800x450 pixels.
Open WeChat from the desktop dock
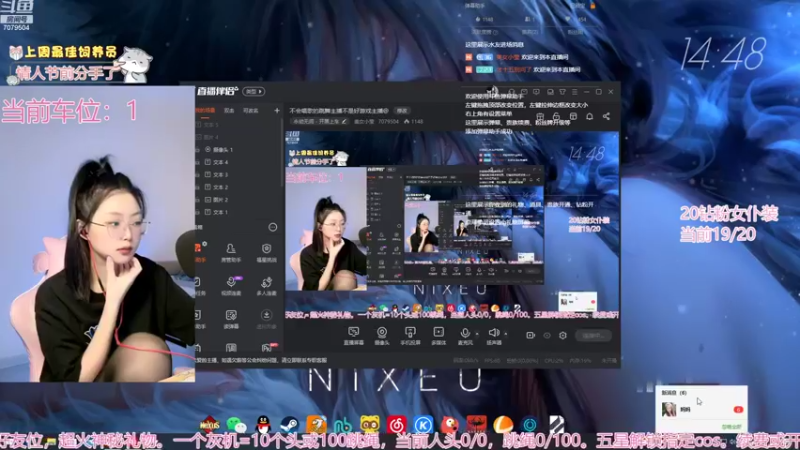pyautogui.click(x=236, y=424)
